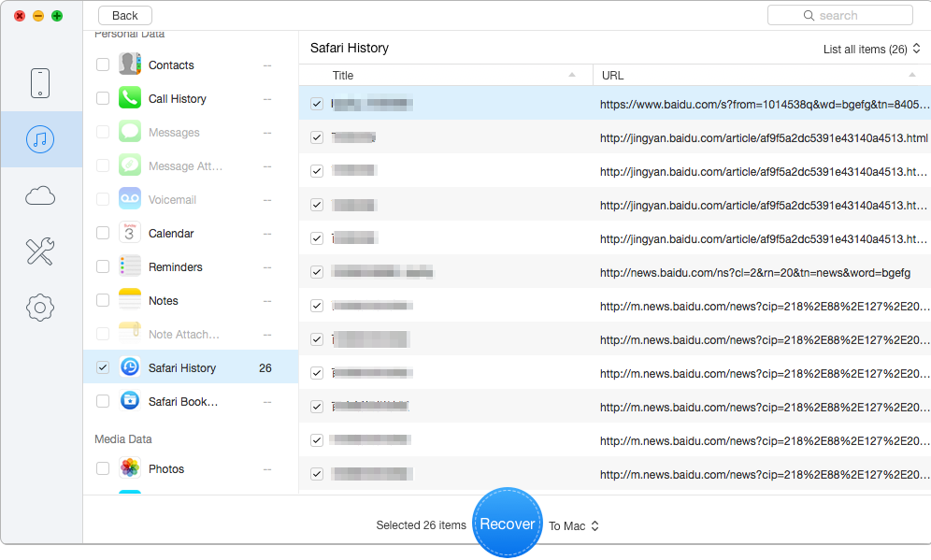The height and width of the screenshot is (560, 931).
Task: Click the Safari History count '26'
Action: tap(265, 368)
